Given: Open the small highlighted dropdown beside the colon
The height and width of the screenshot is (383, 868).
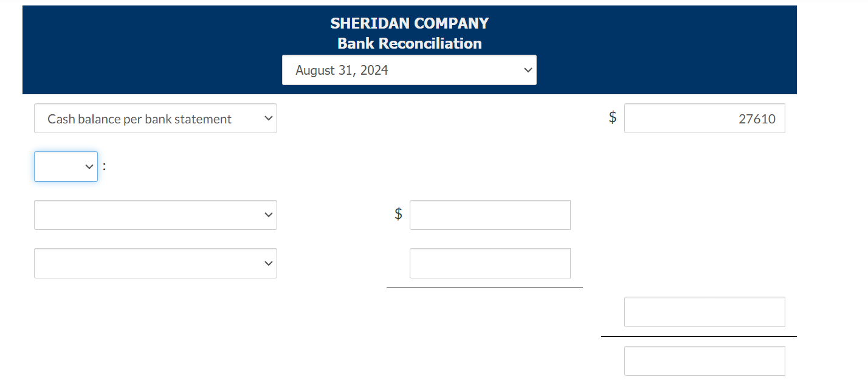Looking at the screenshot, I should pos(66,166).
